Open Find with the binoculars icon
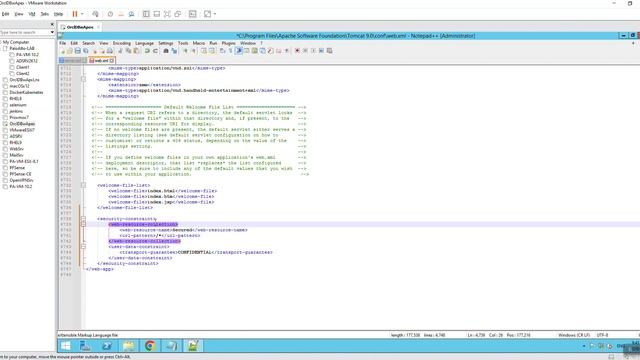This screenshot has height=360, width=640. pyautogui.click(x=166, y=51)
